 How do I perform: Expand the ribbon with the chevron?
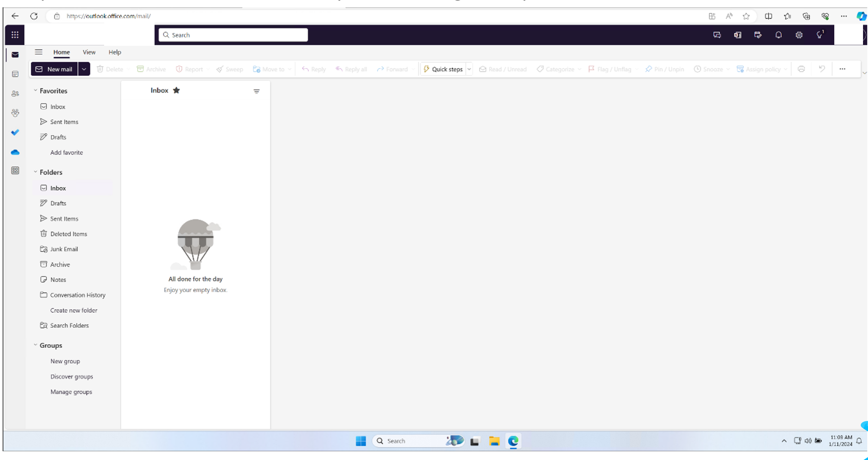[865, 73]
